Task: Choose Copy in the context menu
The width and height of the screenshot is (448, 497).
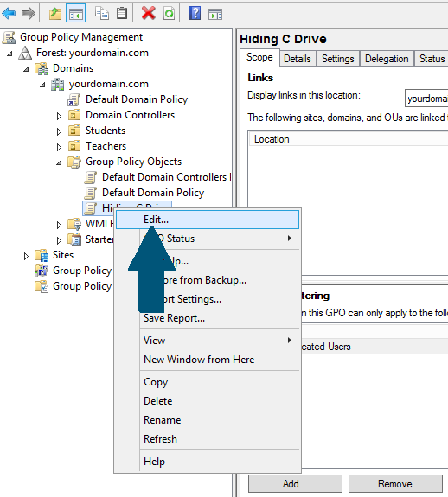Action: tap(208, 382)
